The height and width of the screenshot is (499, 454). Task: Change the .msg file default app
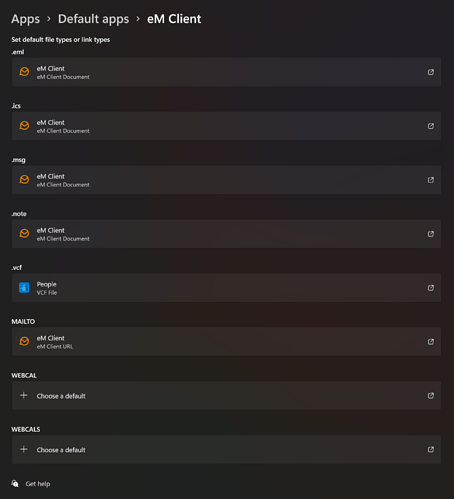(x=226, y=180)
